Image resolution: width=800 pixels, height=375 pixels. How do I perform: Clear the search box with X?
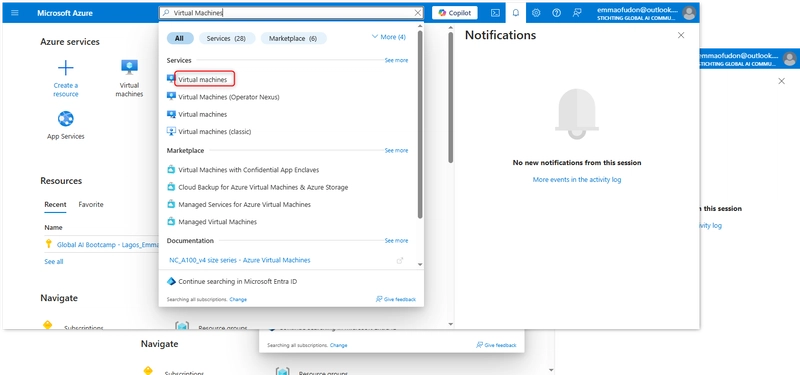point(418,13)
